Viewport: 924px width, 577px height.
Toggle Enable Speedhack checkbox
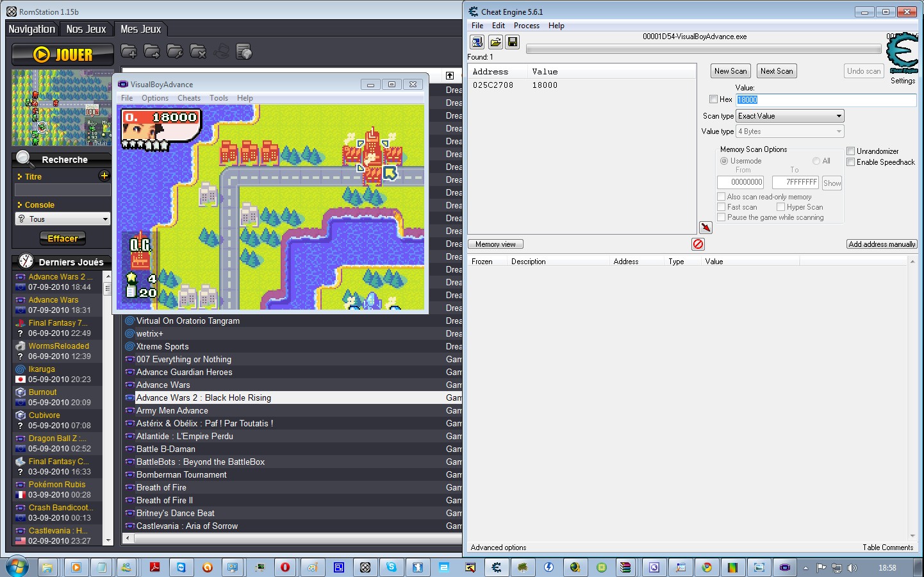pos(850,162)
